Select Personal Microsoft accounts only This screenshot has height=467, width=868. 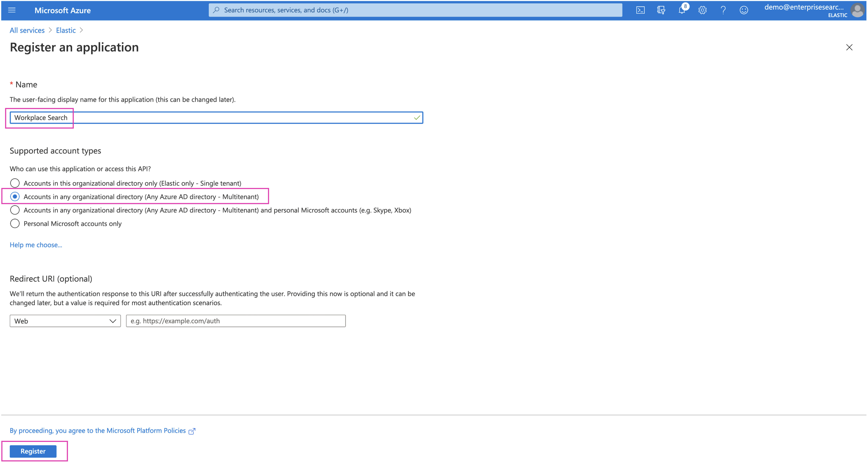[15, 224]
